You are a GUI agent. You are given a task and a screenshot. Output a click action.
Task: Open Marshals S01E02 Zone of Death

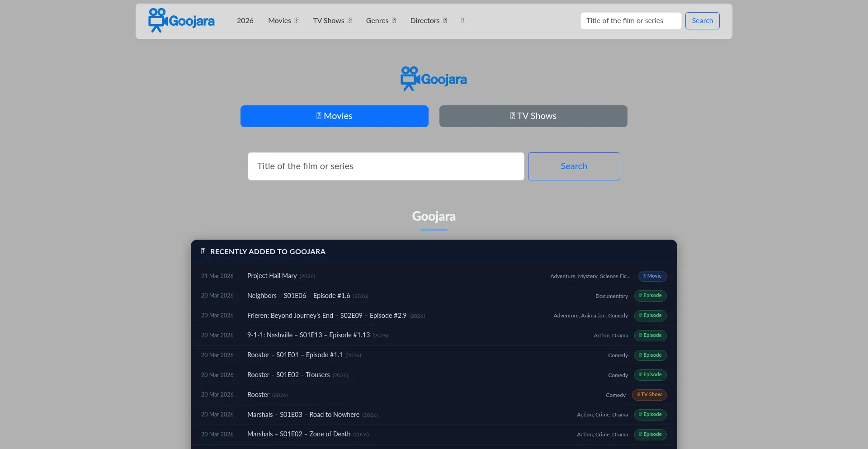(299, 434)
